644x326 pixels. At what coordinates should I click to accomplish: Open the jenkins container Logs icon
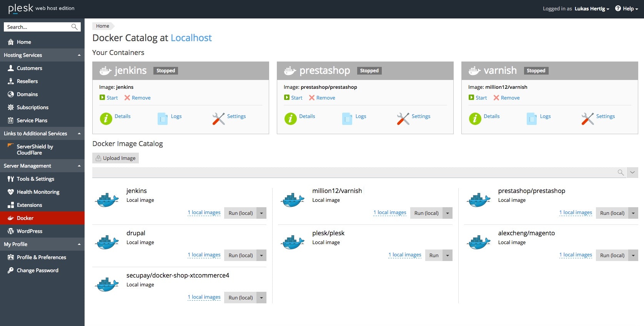point(163,119)
